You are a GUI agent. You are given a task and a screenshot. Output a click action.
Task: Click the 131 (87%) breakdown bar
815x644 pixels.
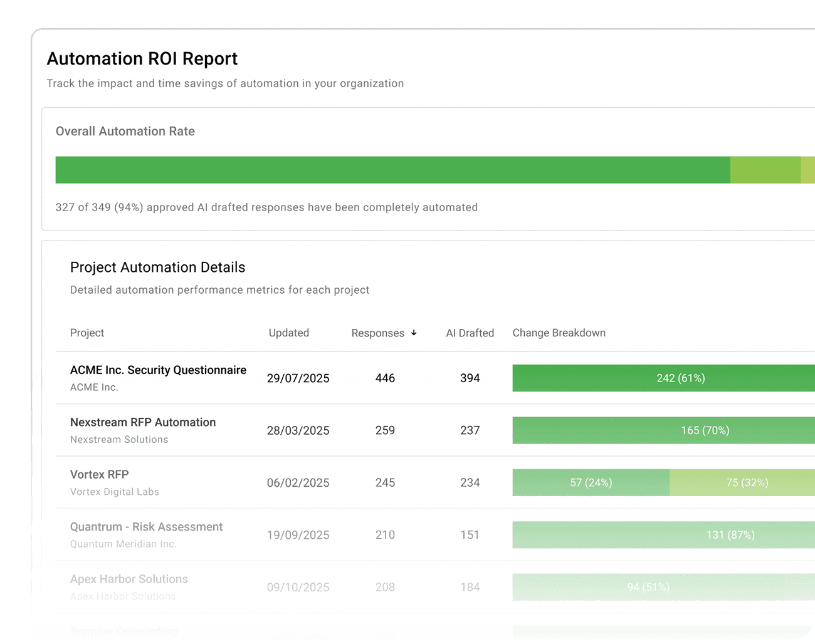[x=664, y=535]
